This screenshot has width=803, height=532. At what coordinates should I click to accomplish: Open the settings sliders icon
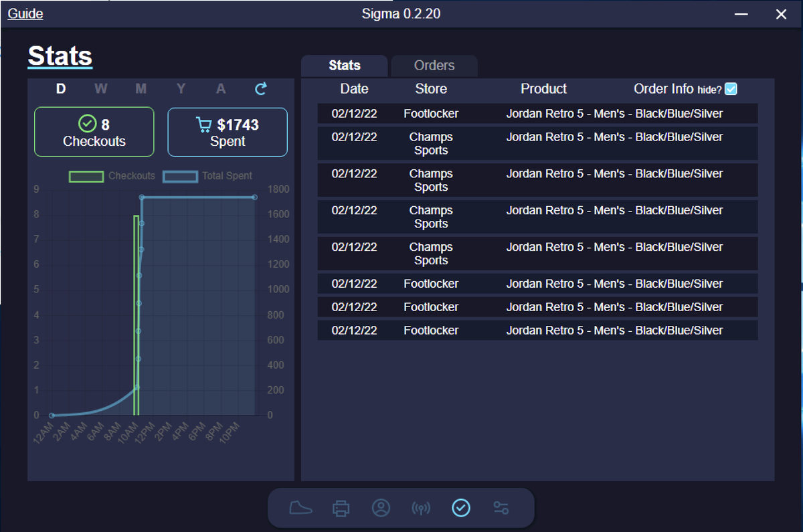501,508
